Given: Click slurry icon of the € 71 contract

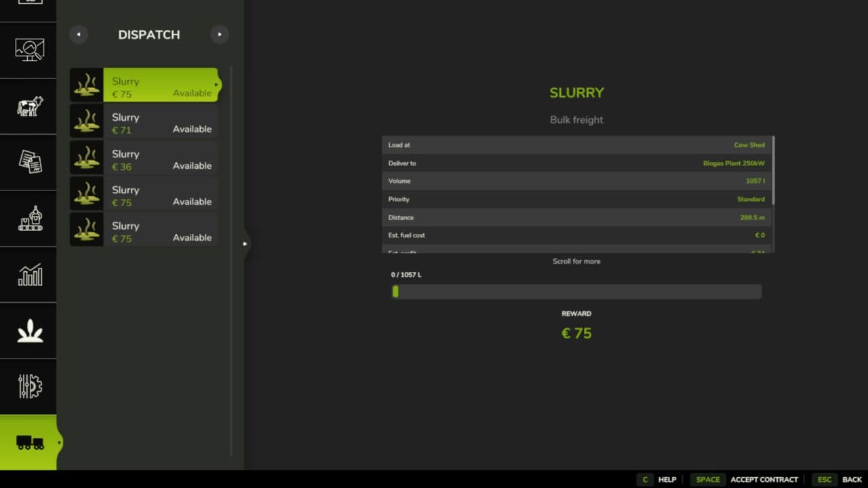Looking at the screenshot, I should tap(87, 121).
